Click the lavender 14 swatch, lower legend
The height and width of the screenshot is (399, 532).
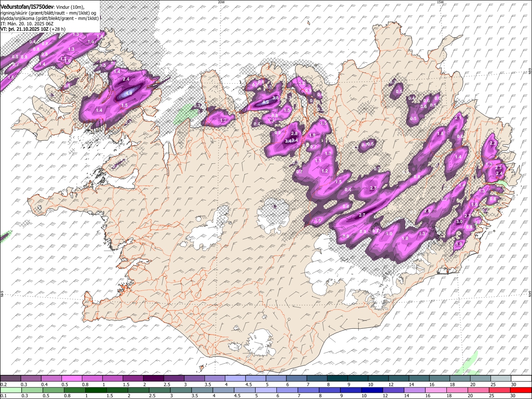click(414, 390)
